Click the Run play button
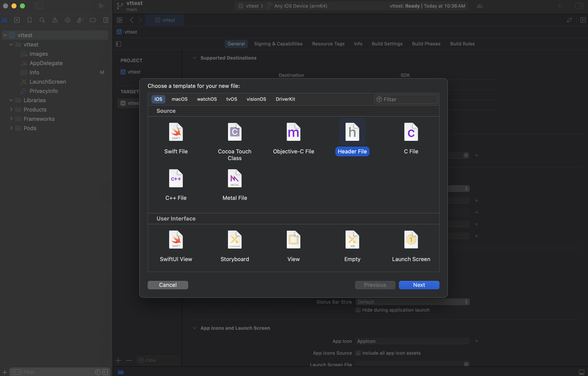588x376 pixels. 101,6
